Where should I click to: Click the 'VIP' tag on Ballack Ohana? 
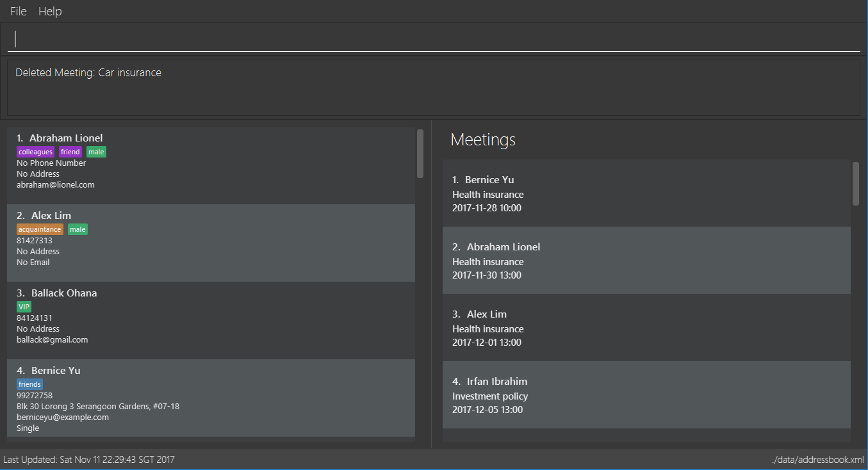click(x=24, y=307)
